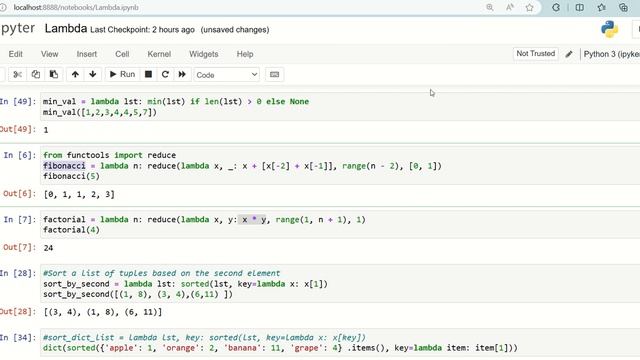Open the Cell menu
The image size is (640, 360).
[x=122, y=54]
